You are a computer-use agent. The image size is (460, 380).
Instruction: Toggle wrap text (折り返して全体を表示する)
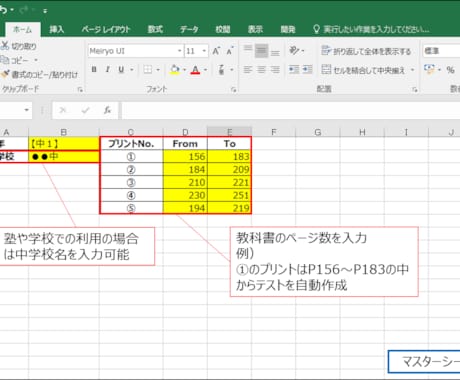click(x=366, y=51)
